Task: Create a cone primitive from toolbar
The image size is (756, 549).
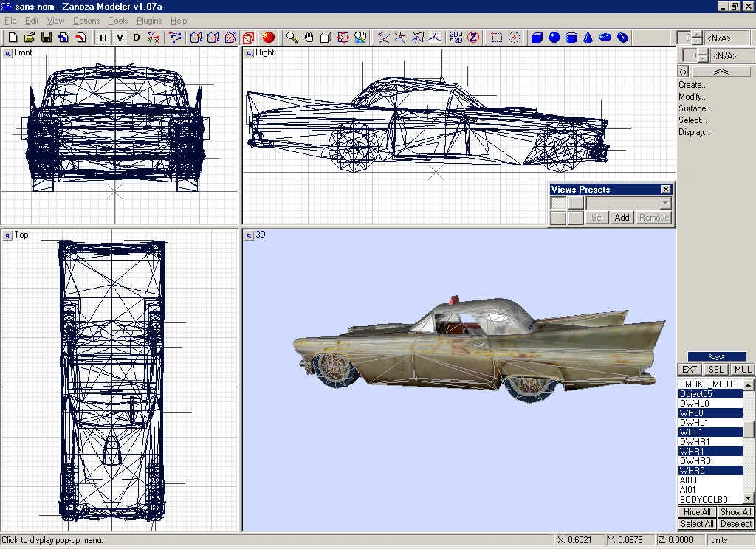Action: pos(588,37)
